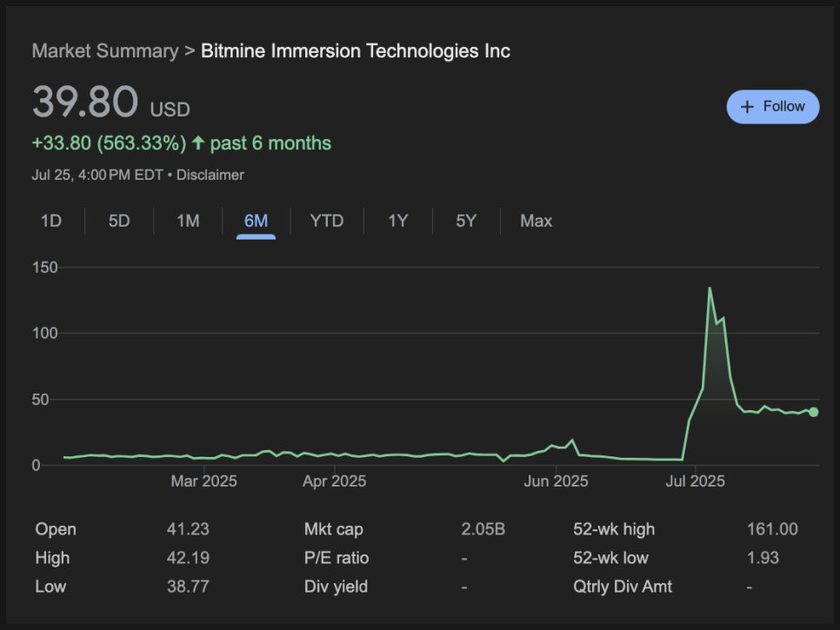Click the High value 42.19

click(188, 558)
